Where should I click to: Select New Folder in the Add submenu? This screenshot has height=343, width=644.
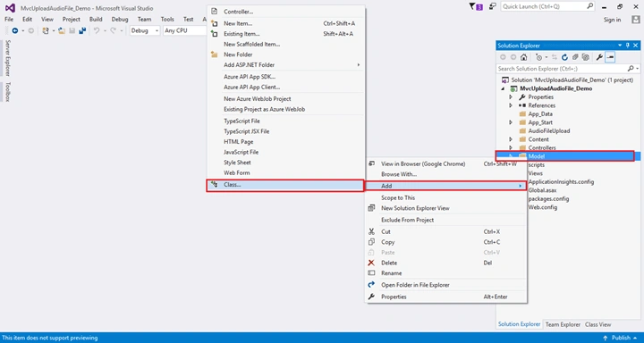coord(286,54)
